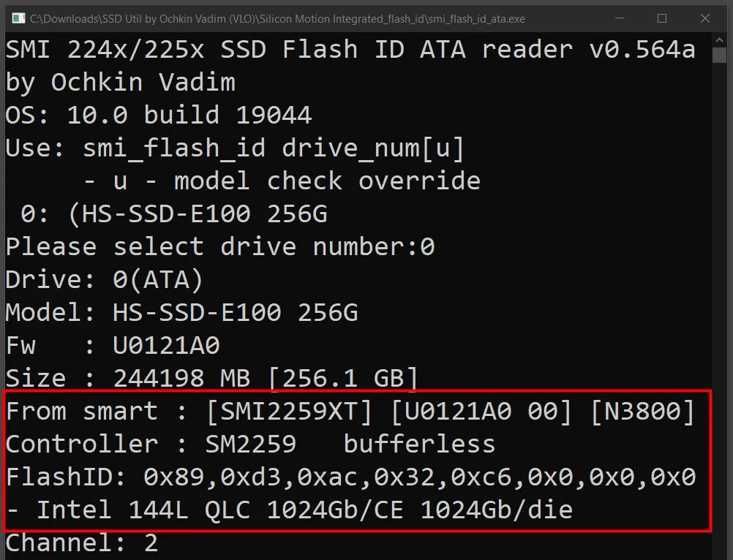733x560 pixels.
Task: Click the 'Fw : U0121A0' firmware line
Action: coord(113,345)
